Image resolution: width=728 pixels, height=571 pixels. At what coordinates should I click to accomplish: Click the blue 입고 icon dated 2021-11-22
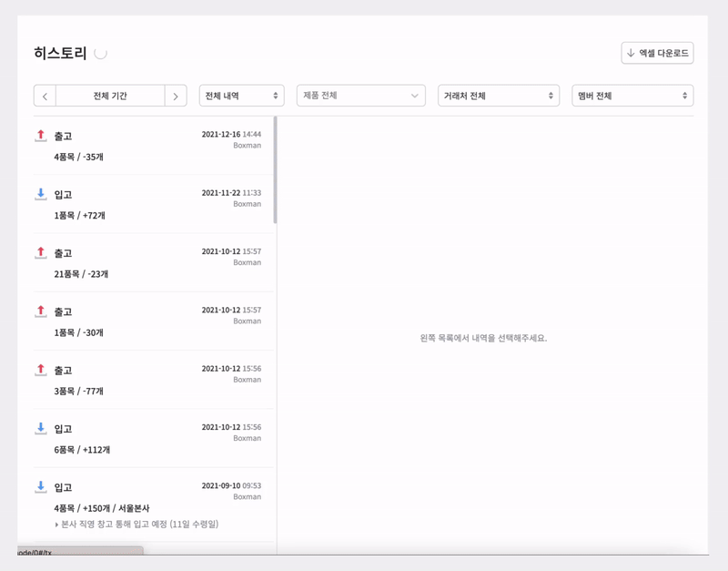[40, 194]
